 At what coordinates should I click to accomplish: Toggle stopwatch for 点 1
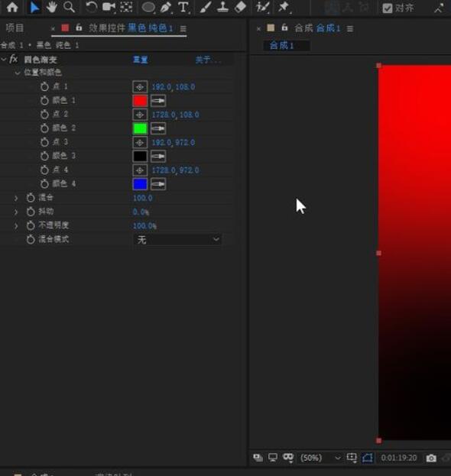tap(44, 87)
